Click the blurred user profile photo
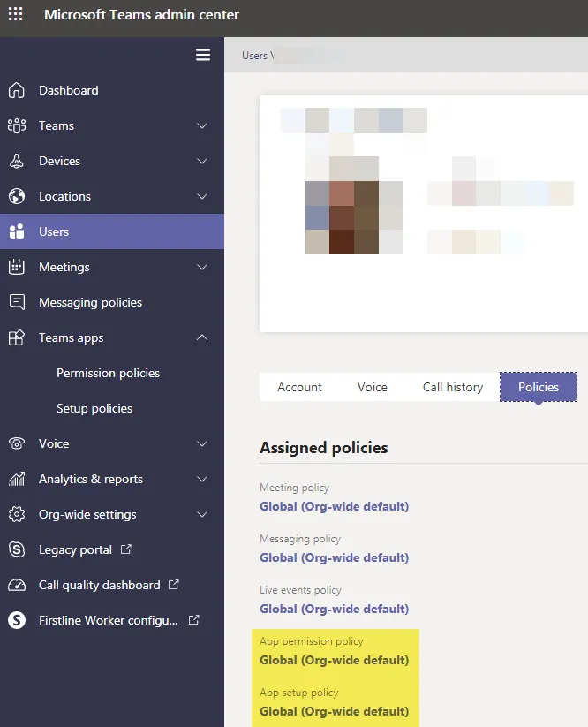The height and width of the screenshot is (727, 588). click(x=354, y=206)
